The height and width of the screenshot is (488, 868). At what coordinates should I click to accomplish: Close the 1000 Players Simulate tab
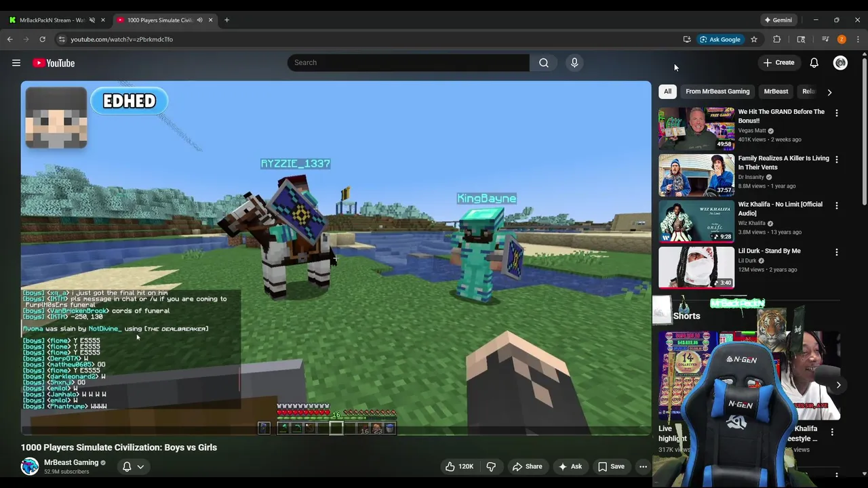tap(210, 20)
